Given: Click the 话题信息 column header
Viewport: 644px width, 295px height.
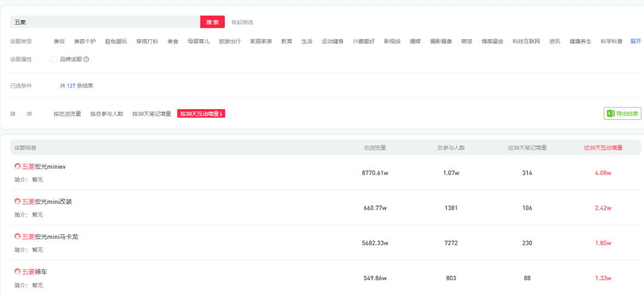Looking at the screenshot, I should tap(25, 148).
